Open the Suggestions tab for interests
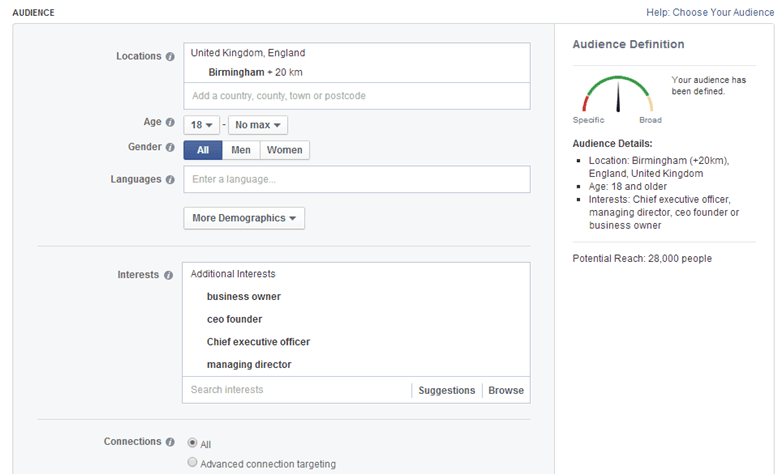This screenshot has height=476, width=783. pos(446,390)
